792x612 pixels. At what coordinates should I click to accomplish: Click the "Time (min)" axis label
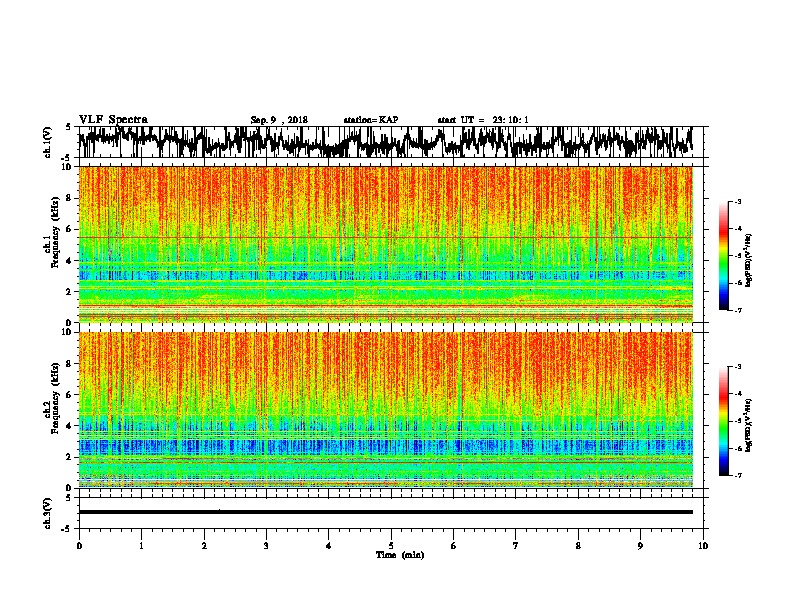(x=400, y=555)
